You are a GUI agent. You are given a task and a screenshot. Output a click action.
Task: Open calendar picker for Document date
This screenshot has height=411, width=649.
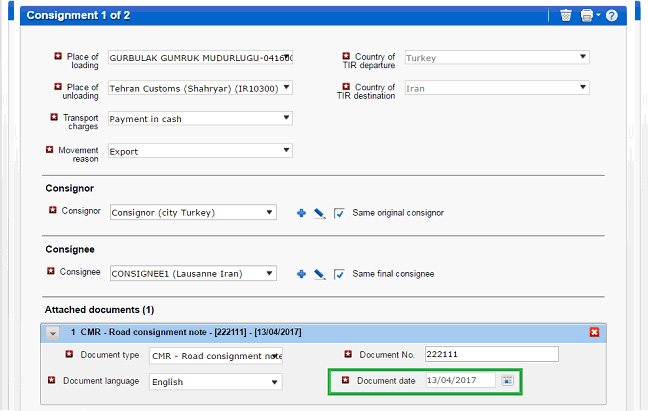[507, 380]
